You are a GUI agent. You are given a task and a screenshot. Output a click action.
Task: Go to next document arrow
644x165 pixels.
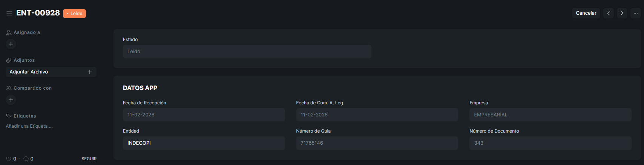tap(622, 13)
